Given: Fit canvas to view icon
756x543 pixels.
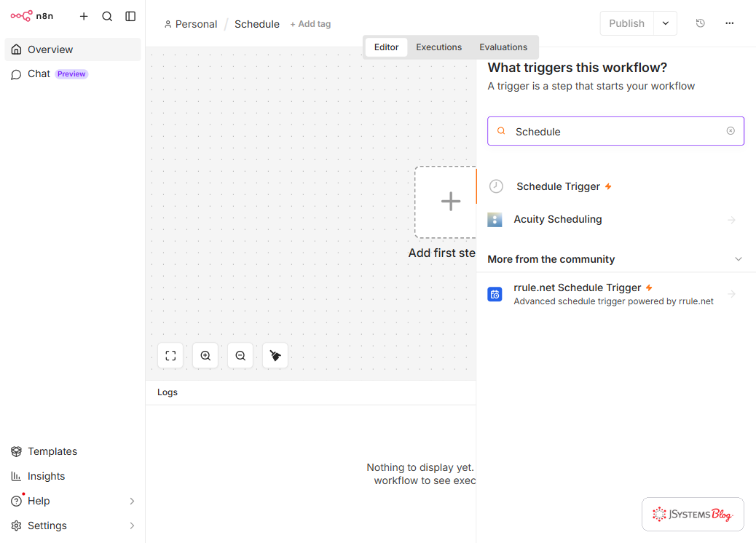Looking at the screenshot, I should pyautogui.click(x=170, y=356).
